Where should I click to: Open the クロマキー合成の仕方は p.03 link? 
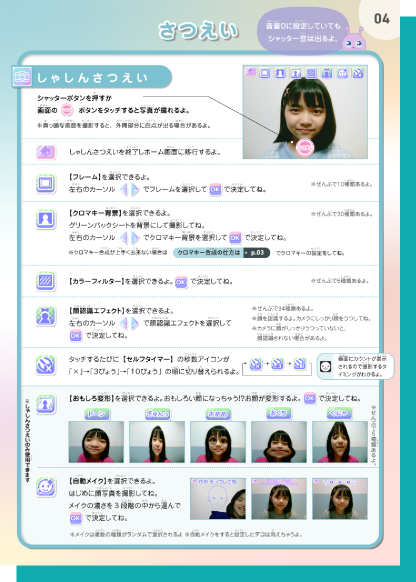point(221,253)
